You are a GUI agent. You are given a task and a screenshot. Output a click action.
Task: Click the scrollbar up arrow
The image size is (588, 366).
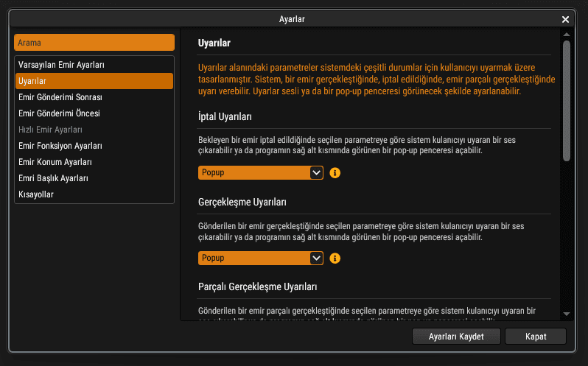point(567,35)
